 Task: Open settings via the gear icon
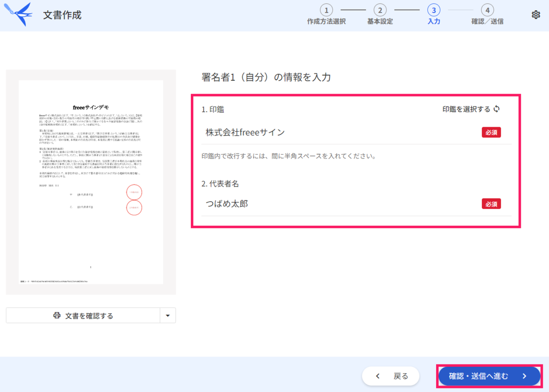pyautogui.click(x=536, y=15)
